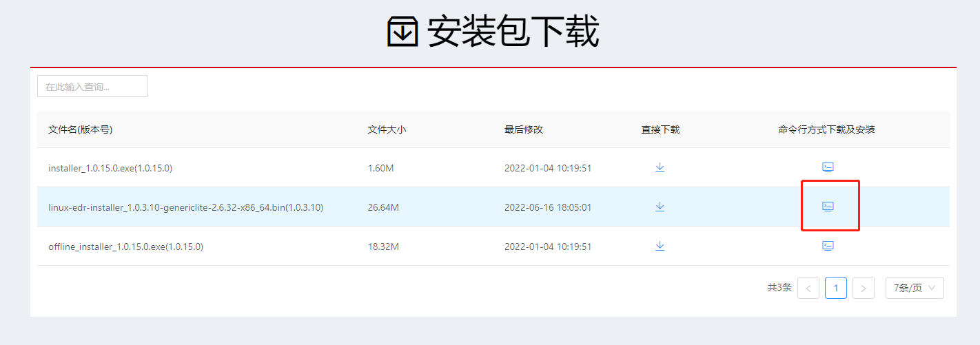This screenshot has width=980, height=345.
Task: Click the 文件大小 column header
Action: 387,129
